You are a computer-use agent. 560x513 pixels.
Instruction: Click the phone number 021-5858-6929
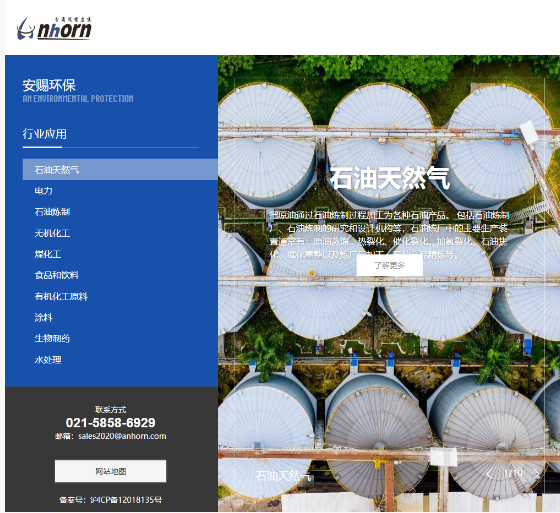pyautogui.click(x=110, y=423)
